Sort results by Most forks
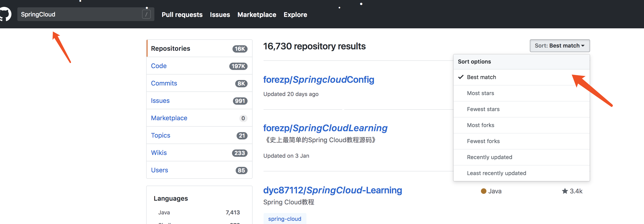The image size is (644, 224). click(x=521, y=125)
